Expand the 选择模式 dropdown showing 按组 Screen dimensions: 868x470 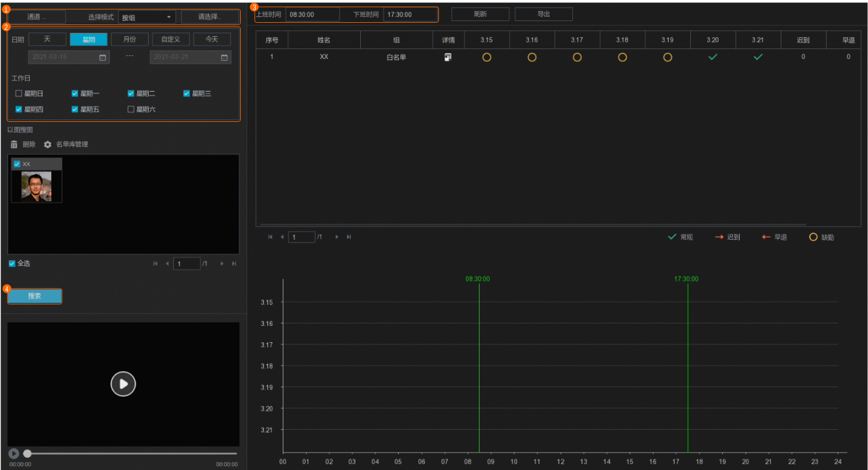coord(147,17)
